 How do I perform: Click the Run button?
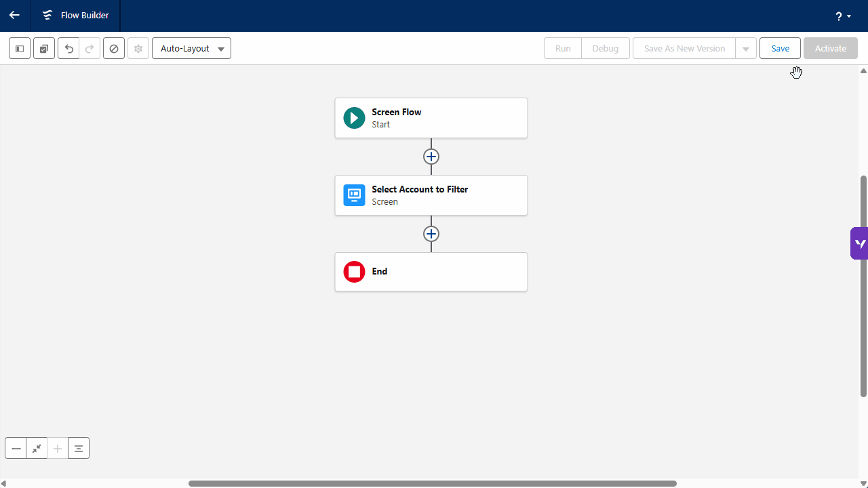point(563,49)
